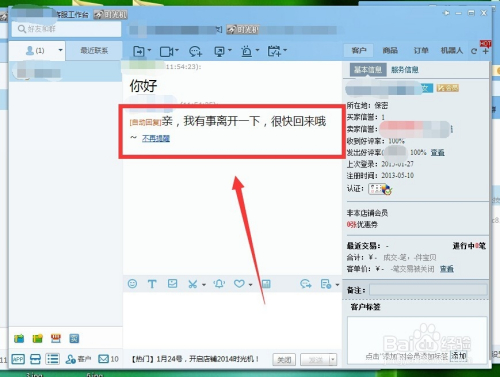
Task: Click the green folder with arrow icon
Action: point(19,339)
